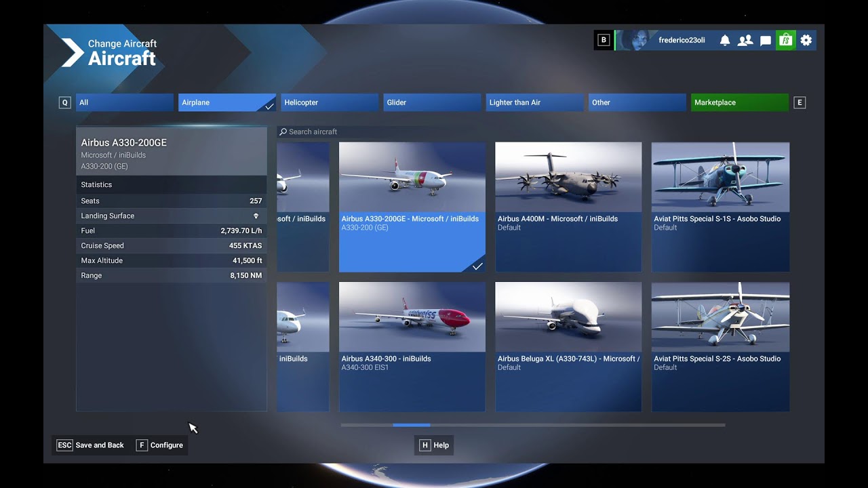Click the Help button
Screen dimensions: 868x488
[x=434, y=445]
